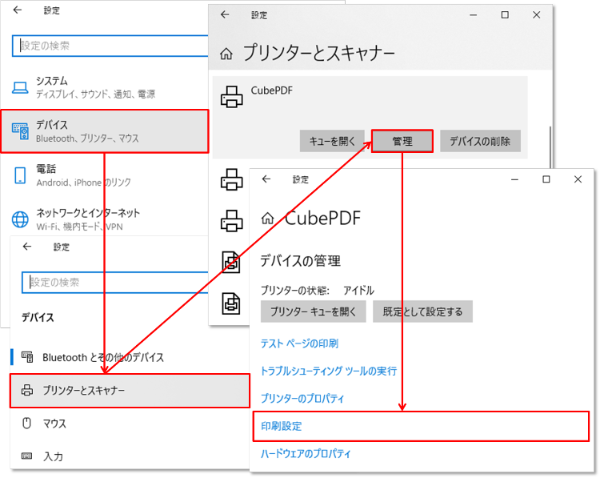600x478 pixels.
Task: Go back in Printers & scanners window
Action: (225, 15)
